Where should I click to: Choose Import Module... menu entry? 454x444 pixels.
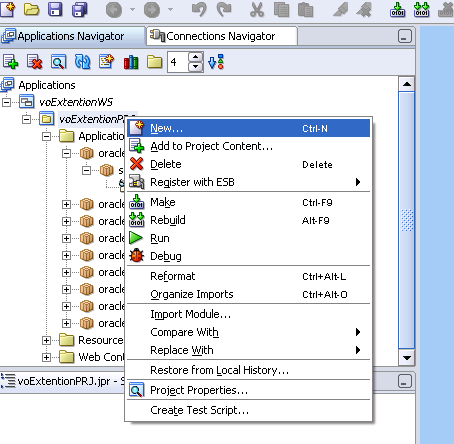tap(249, 314)
